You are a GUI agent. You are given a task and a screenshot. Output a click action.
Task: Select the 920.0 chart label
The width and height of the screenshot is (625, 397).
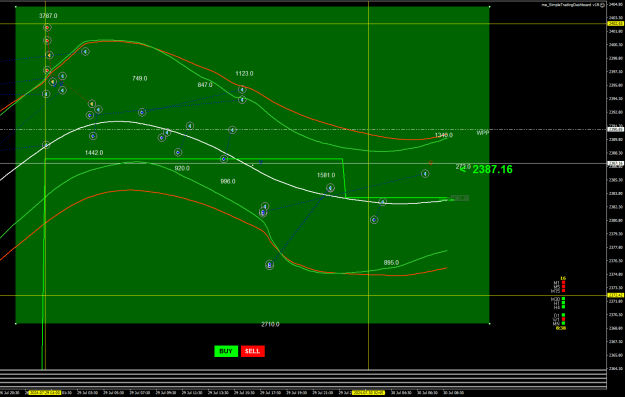pos(182,169)
